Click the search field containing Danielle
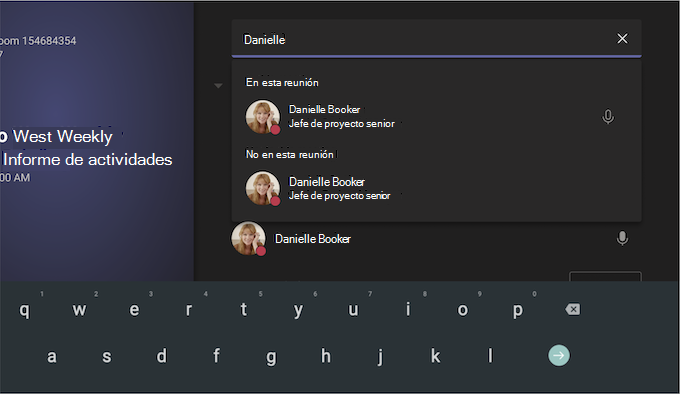The height and width of the screenshot is (394, 680). [436, 39]
